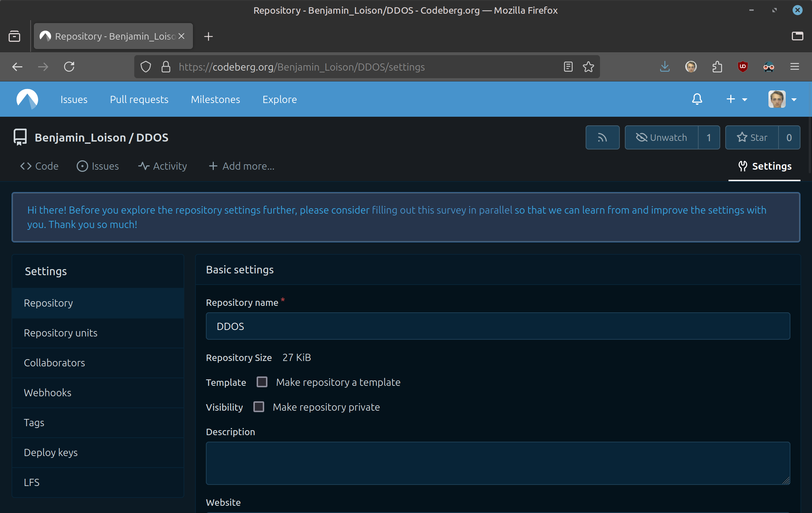This screenshot has height=513, width=812.
Task: Open the notifications bell
Action: click(697, 99)
